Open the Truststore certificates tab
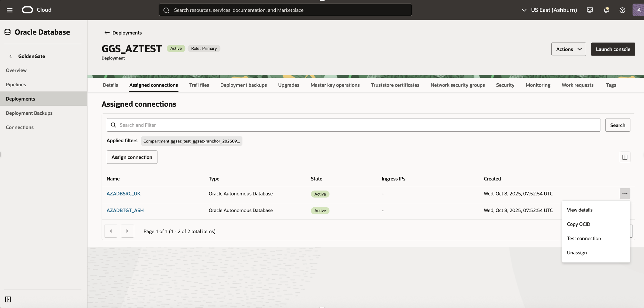 pos(395,85)
